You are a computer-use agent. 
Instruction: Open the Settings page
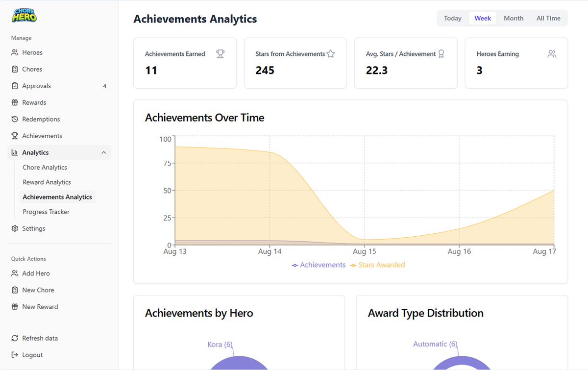point(59,228)
